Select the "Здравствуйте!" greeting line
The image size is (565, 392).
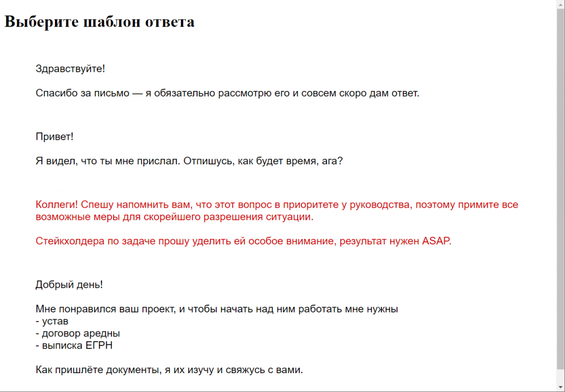point(70,69)
